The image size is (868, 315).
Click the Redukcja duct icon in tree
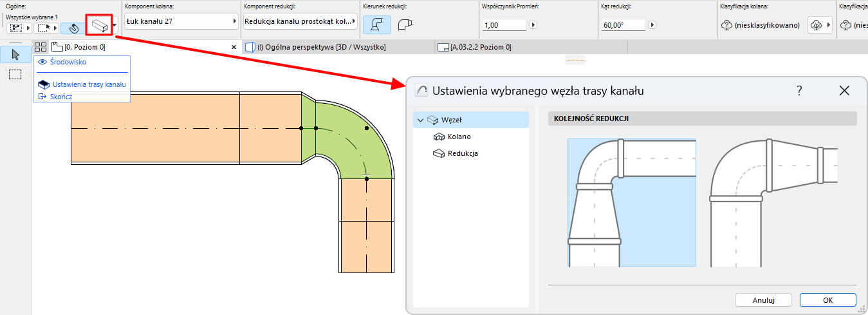[x=439, y=153]
